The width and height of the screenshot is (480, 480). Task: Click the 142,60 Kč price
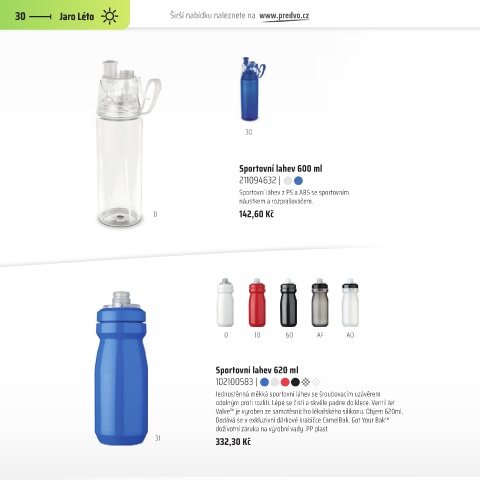tap(256, 214)
